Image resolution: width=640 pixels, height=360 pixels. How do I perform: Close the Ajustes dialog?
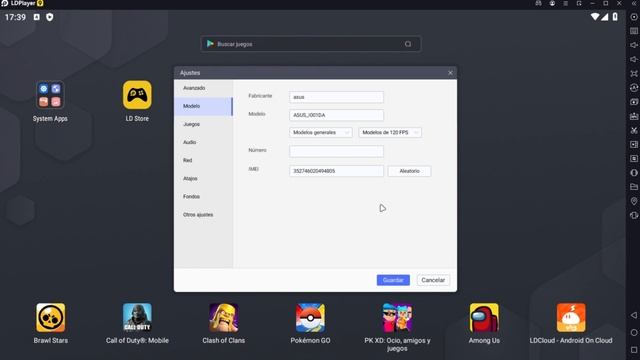pyautogui.click(x=450, y=73)
